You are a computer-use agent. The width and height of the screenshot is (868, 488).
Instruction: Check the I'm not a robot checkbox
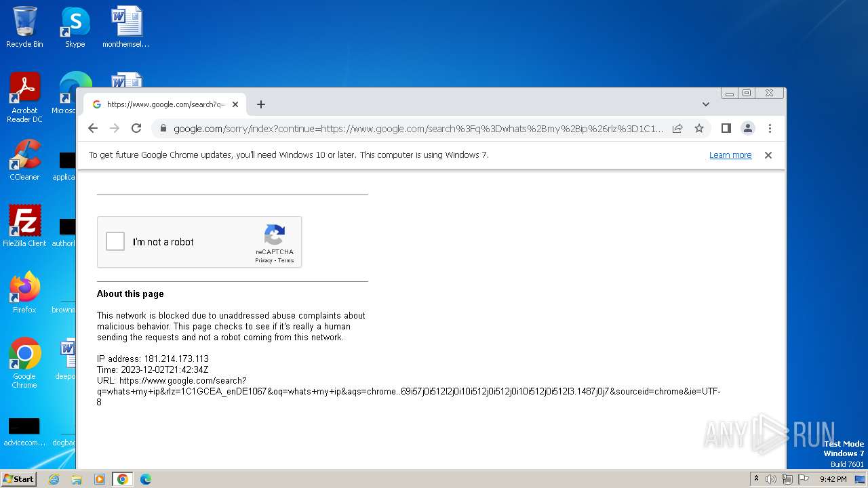[x=115, y=241]
